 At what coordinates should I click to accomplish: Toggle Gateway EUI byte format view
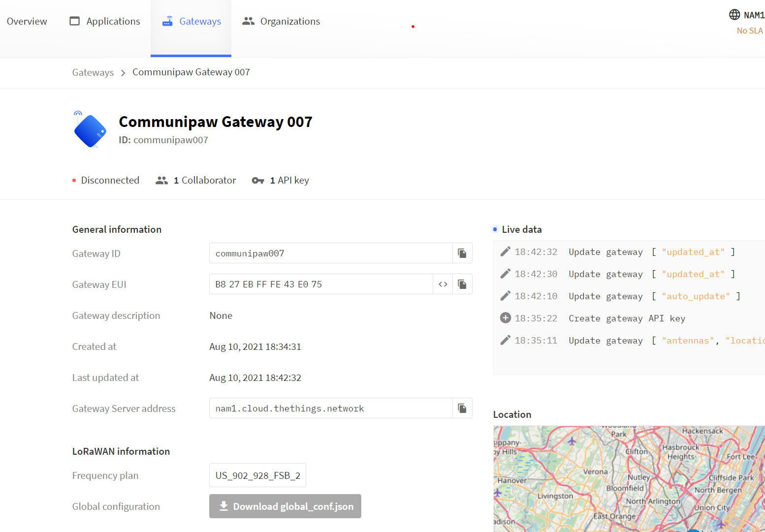click(x=443, y=284)
